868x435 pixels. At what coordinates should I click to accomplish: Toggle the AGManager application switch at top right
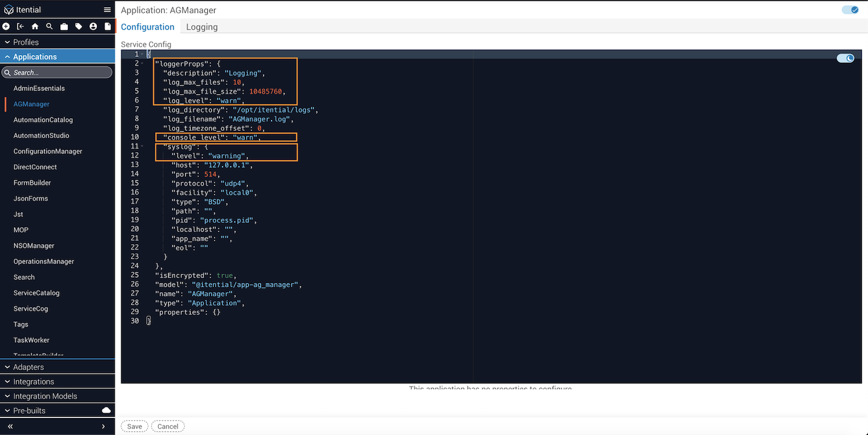pos(850,10)
